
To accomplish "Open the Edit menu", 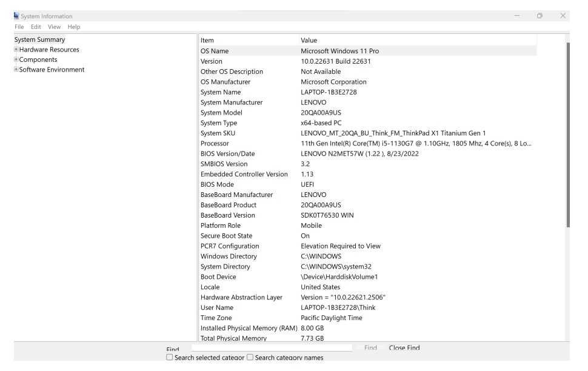I will [36, 27].
